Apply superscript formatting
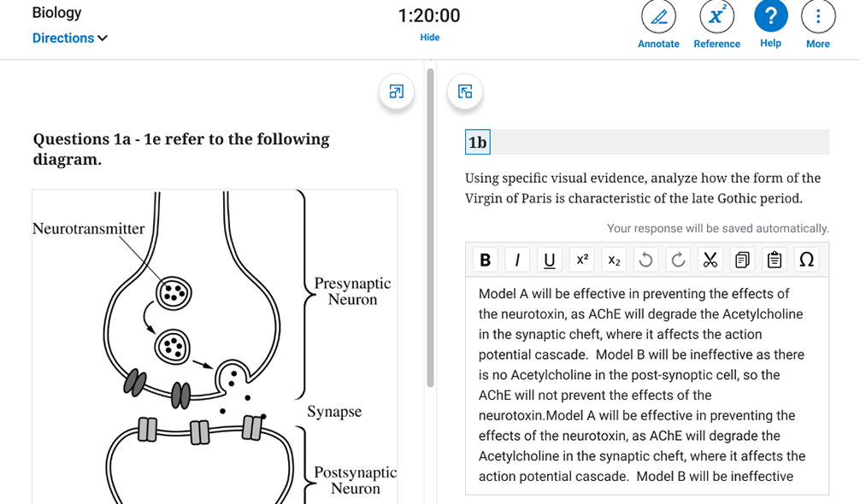Screen dimensions: 860x504 582,260
